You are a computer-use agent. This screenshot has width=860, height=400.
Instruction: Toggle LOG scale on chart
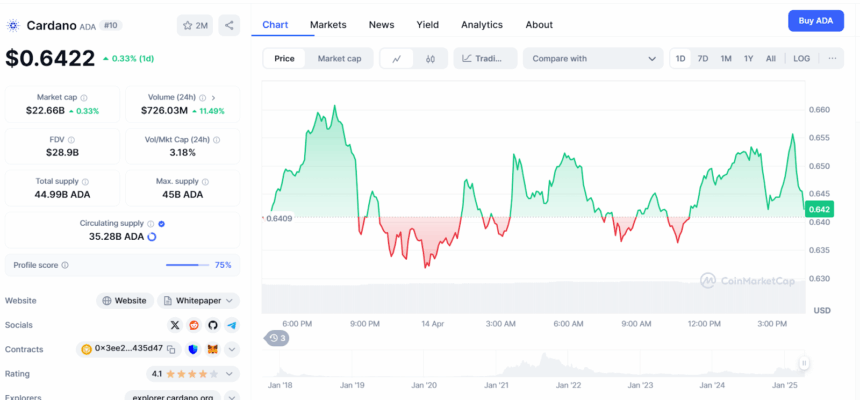[801, 59]
